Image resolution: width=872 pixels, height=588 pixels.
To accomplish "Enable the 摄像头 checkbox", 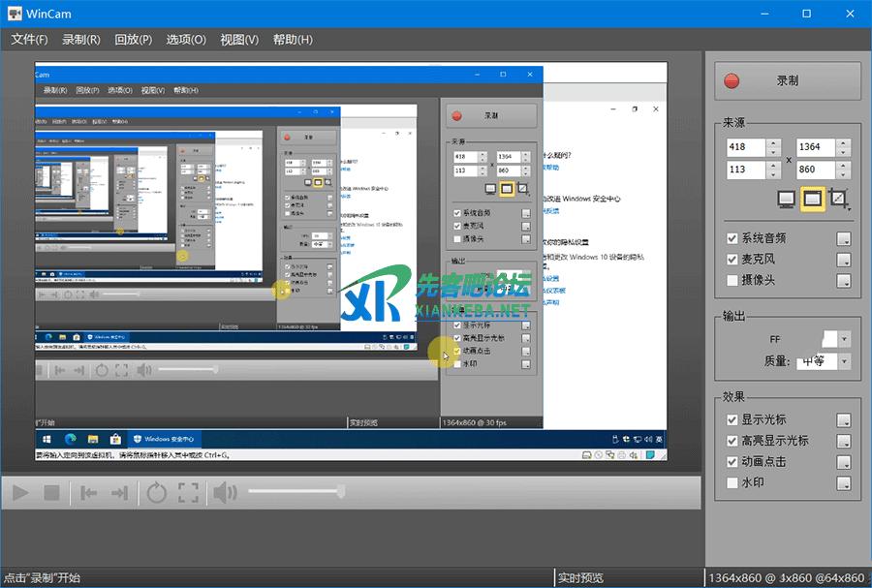I will click(733, 281).
